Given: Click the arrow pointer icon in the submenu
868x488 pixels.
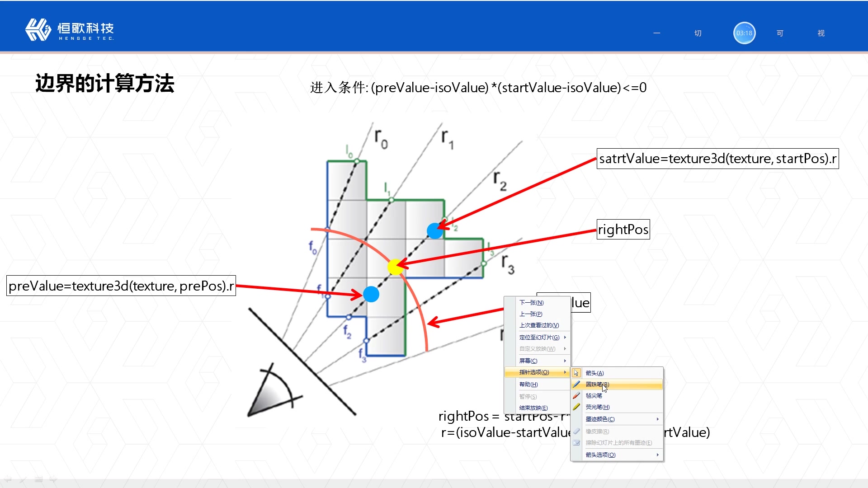Looking at the screenshot, I should [576, 373].
